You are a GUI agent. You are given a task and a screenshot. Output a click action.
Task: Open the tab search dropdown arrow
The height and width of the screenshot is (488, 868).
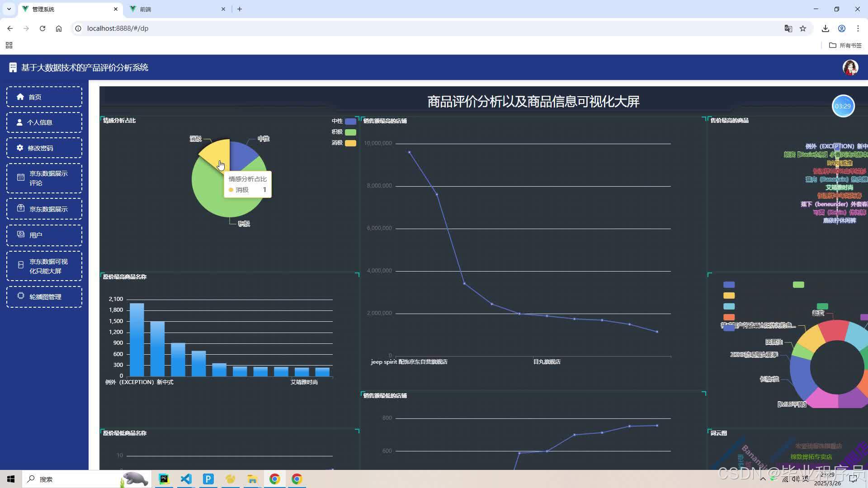9,9
